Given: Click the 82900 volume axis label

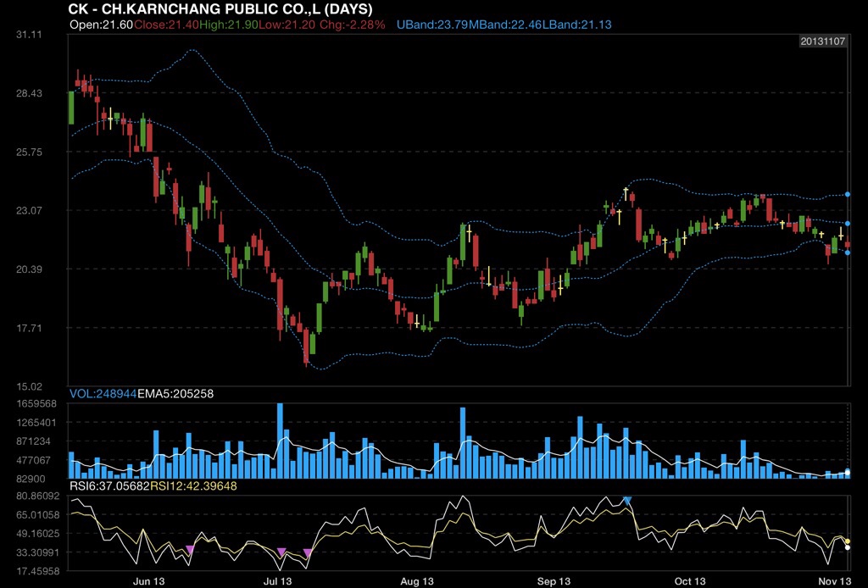Looking at the screenshot, I should pos(31,479).
